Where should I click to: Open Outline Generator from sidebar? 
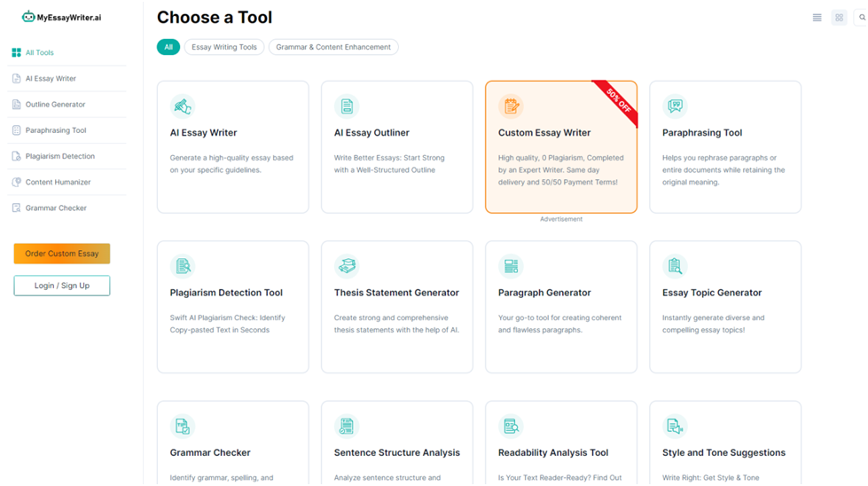[x=55, y=104]
